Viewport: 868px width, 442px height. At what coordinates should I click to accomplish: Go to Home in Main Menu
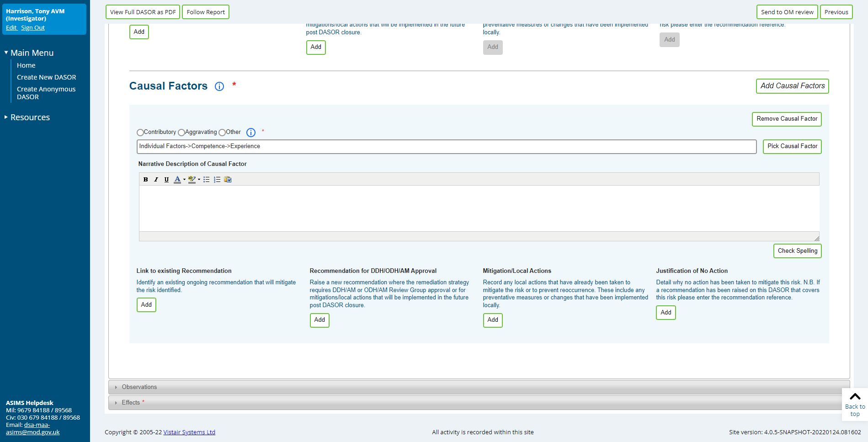tap(26, 65)
